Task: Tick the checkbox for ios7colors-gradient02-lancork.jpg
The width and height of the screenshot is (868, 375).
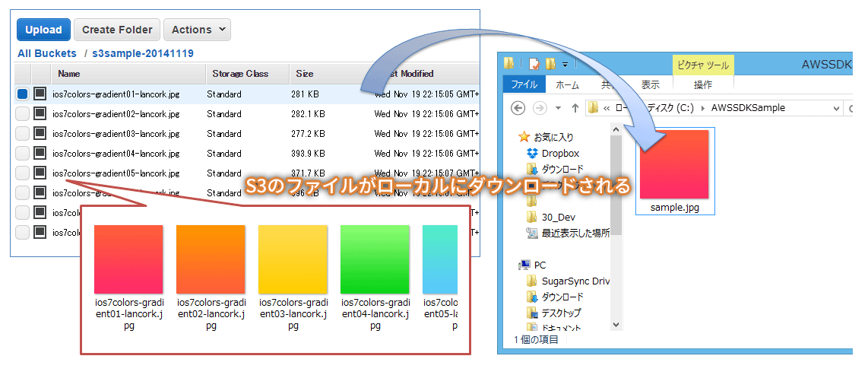Action: (x=22, y=114)
